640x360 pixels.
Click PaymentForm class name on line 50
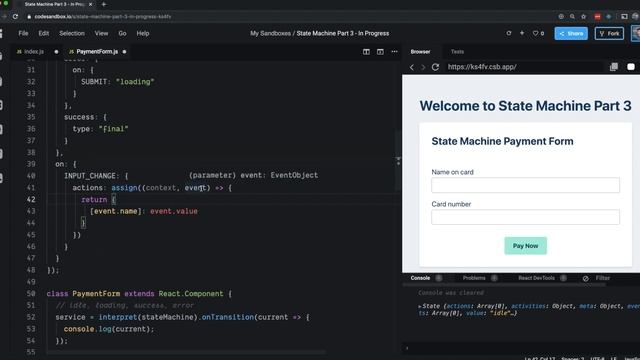point(96,293)
